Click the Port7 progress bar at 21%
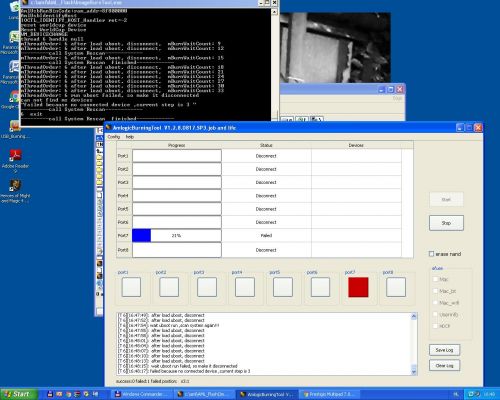This screenshot has width=500, height=400. [x=177, y=235]
